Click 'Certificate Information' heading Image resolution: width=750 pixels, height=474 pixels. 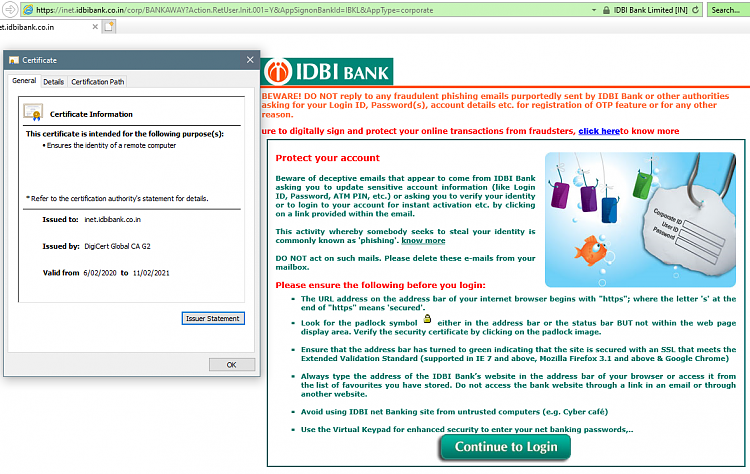[91, 114]
